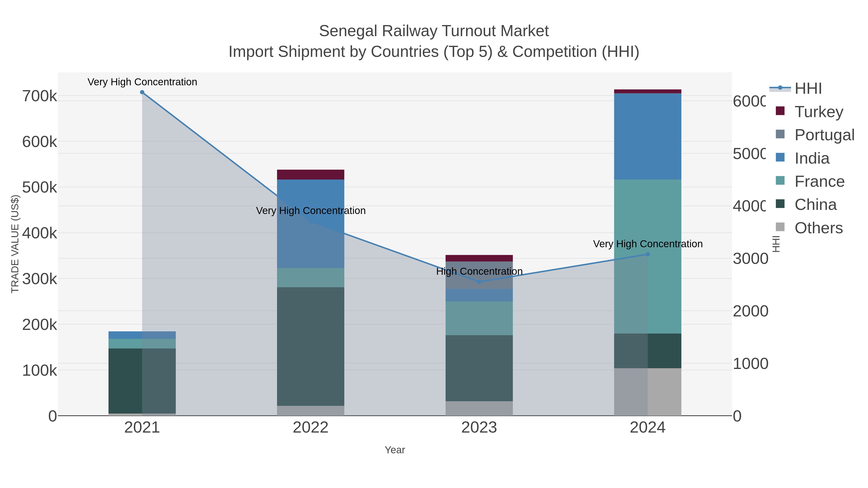868x488 pixels.
Task: Toggle the India legend label
Action: [x=812, y=158]
